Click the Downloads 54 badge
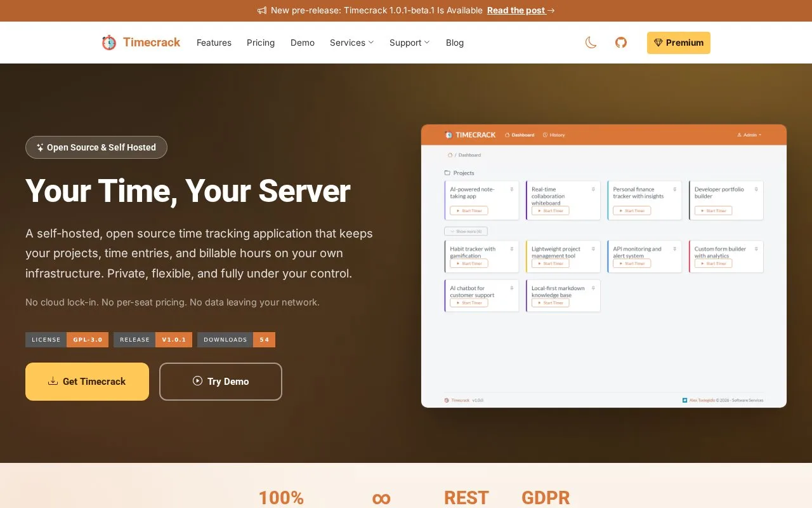 pyautogui.click(x=236, y=340)
